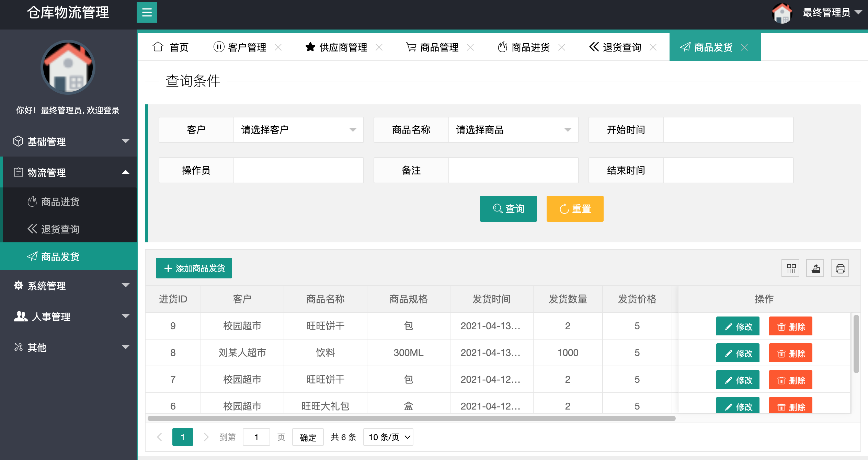Screen dimensions: 868x460
Task: Close the 商品进货 tab
Action: (x=562, y=47)
